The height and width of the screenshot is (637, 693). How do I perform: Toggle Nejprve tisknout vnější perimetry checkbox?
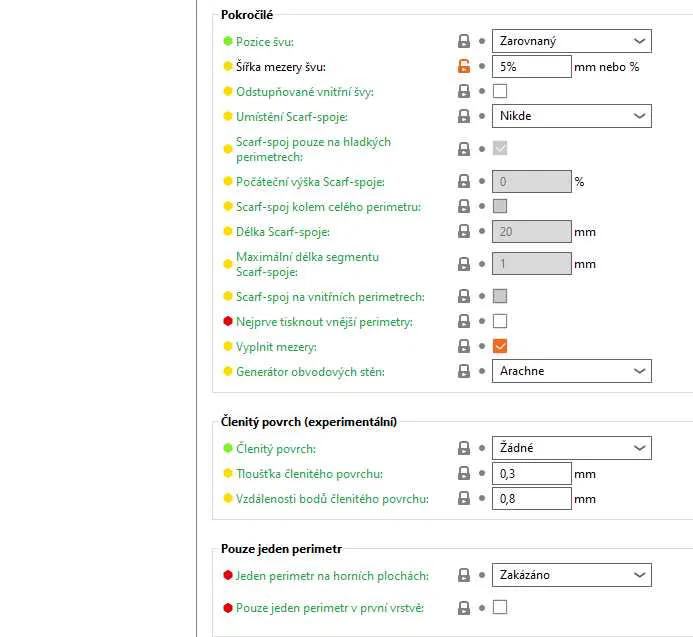500,321
